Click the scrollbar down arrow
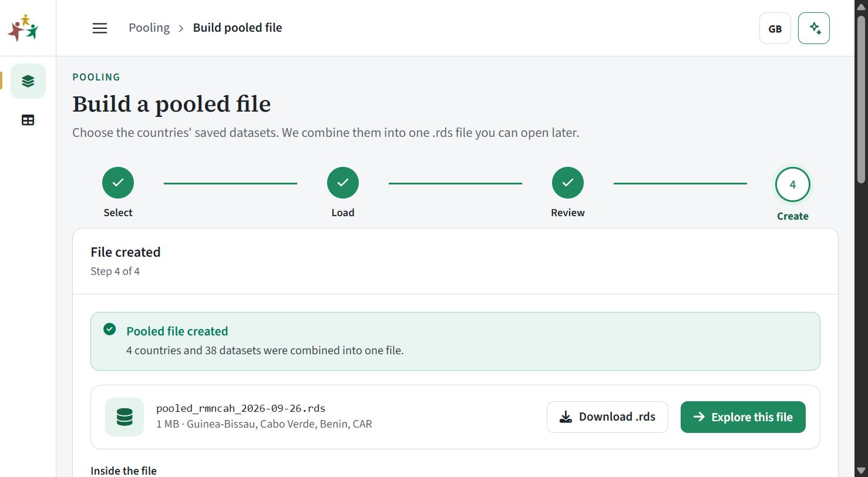868x477 pixels. click(862, 471)
